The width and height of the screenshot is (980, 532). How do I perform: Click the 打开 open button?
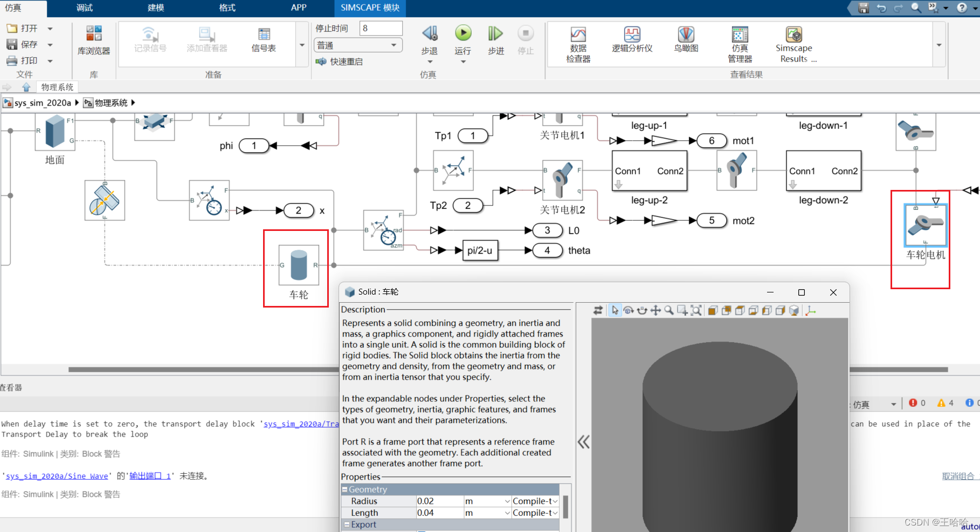[22, 29]
